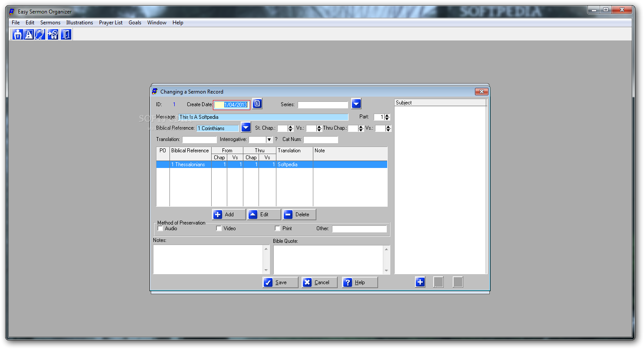
Task: Click inside the Bible Quote text area
Action: tap(329, 260)
